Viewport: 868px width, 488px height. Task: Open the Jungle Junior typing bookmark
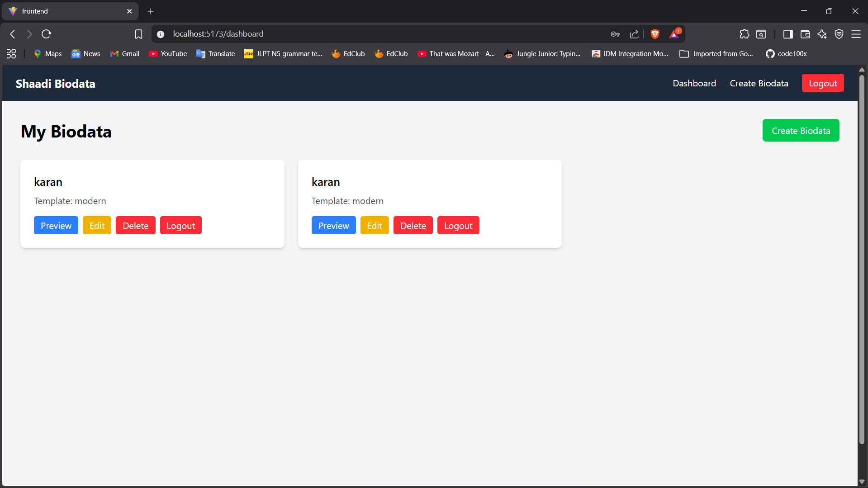click(543, 54)
